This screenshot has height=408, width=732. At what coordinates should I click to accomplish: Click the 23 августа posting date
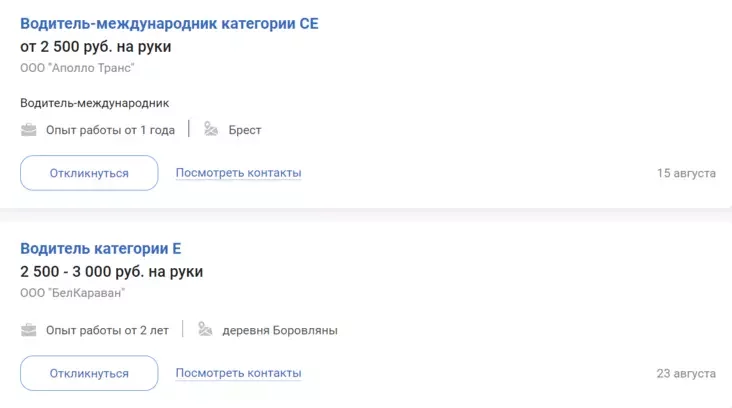point(686,374)
